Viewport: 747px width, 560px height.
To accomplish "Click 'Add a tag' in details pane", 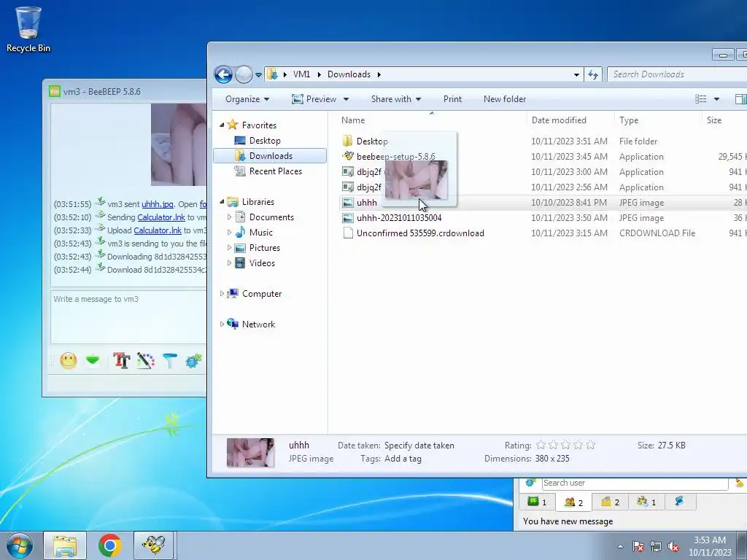I will (x=403, y=459).
